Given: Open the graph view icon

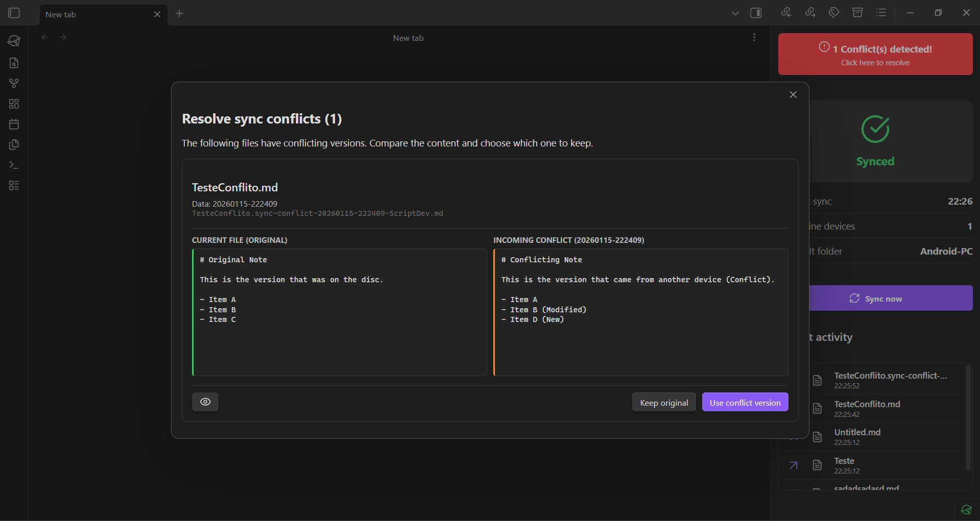Looking at the screenshot, I should coord(14,83).
